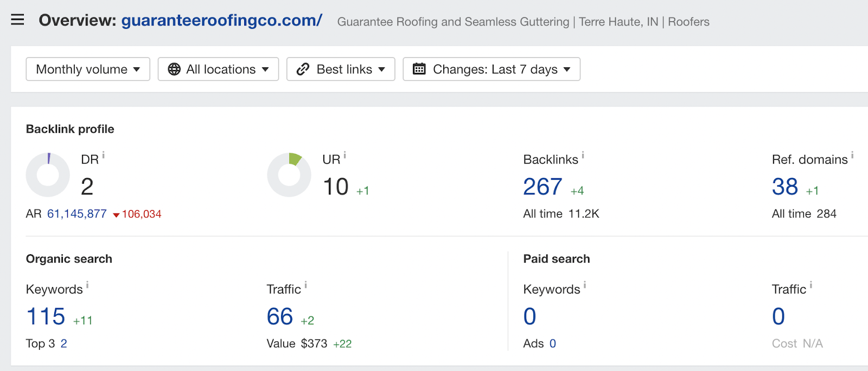Viewport: 868px width, 371px height.
Task: Show Backlinks info tooltip icon
Action: click(583, 156)
